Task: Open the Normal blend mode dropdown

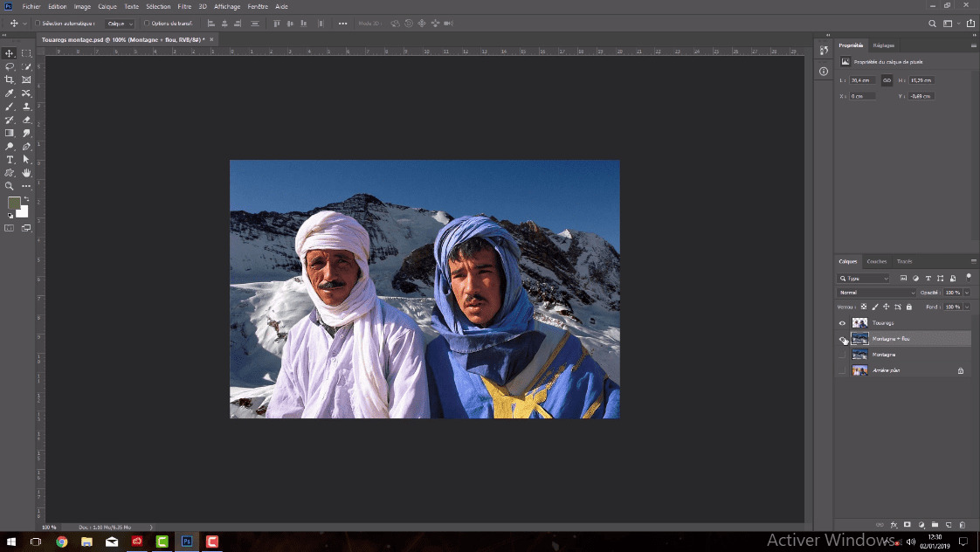Action: [876, 293]
